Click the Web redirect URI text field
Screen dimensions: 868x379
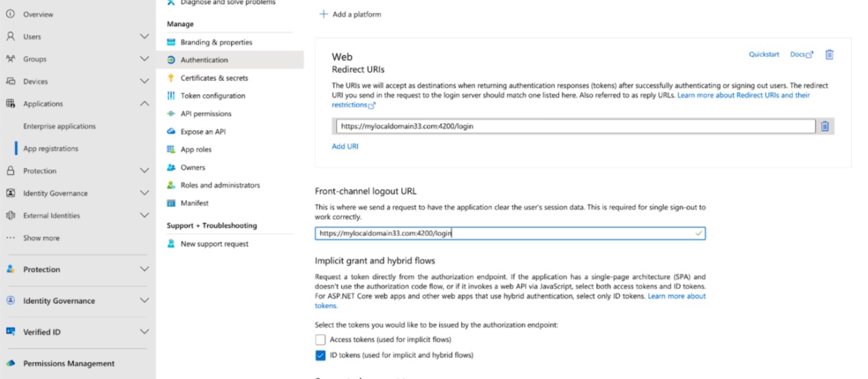coord(575,127)
